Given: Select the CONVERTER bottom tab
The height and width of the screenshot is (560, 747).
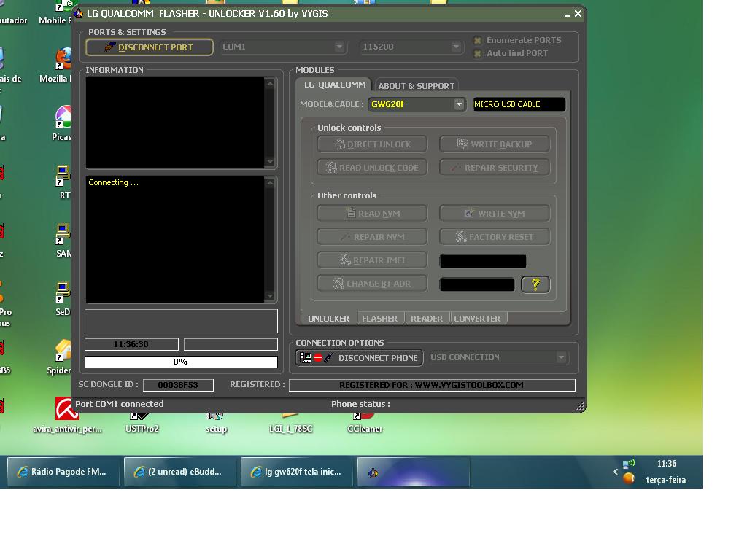Looking at the screenshot, I should point(477,319).
